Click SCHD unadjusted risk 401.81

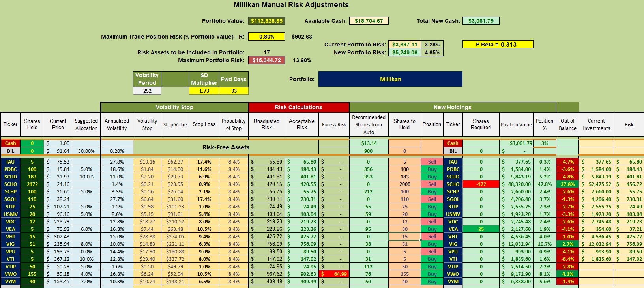(267, 177)
